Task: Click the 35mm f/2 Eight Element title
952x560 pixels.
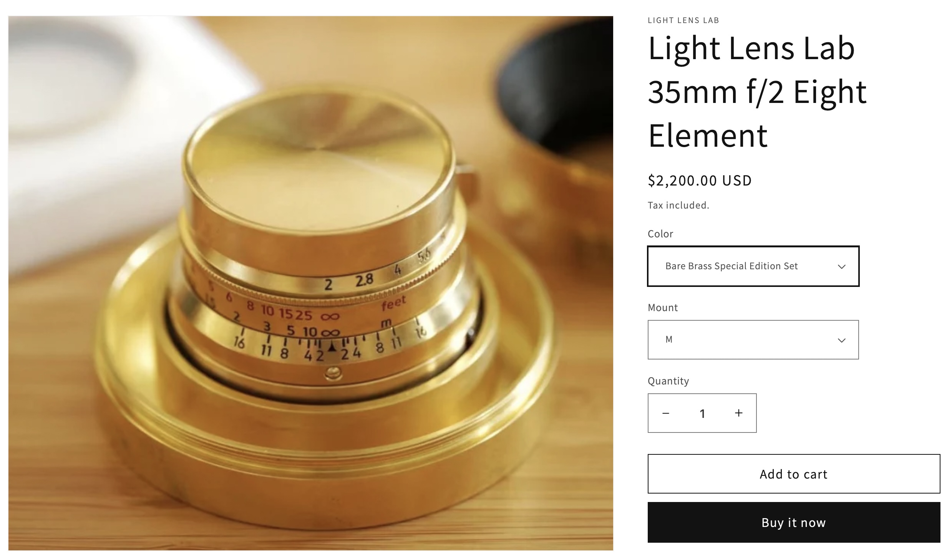Action: coord(757,92)
